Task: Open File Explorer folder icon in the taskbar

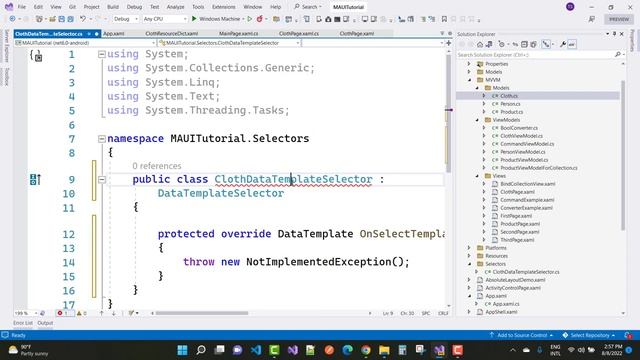Action: (x=384, y=350)
